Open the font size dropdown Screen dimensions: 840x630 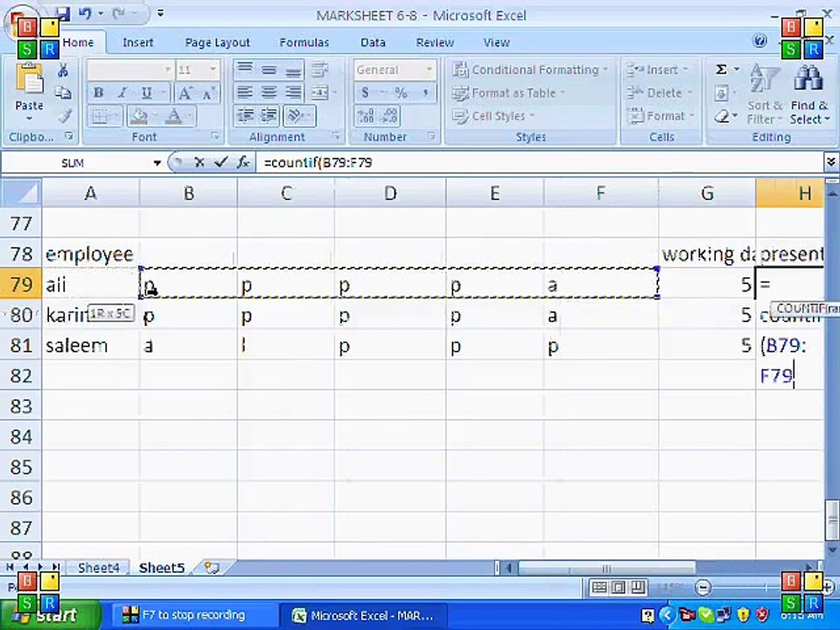point(213,70)
